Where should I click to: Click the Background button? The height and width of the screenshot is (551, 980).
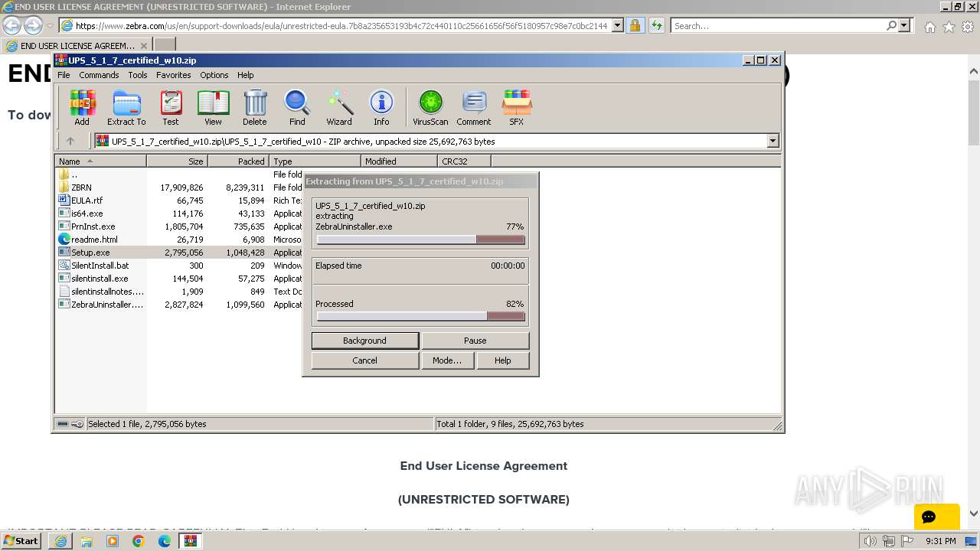(365, 341)
